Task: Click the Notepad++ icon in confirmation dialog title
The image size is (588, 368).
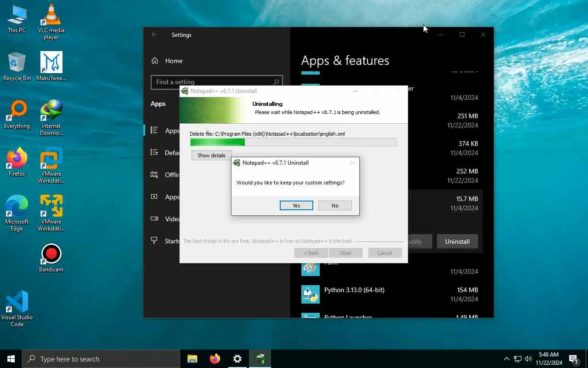Action: (237, 163)
